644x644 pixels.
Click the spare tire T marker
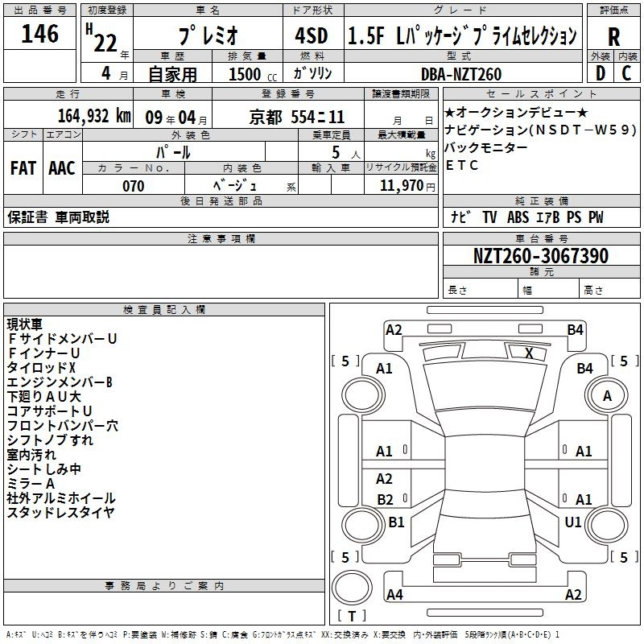coord(352,616)
